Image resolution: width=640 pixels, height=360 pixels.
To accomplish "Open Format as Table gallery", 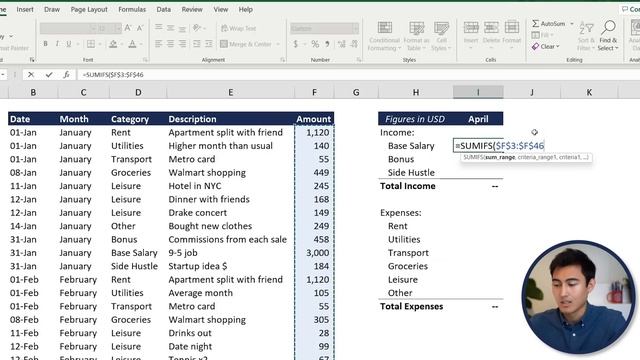I will [416, 36].
